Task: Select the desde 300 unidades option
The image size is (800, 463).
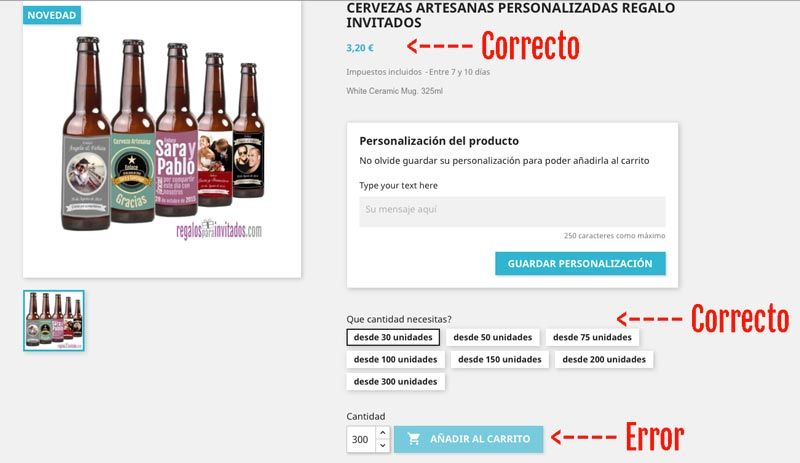Action: [x=395, y=381]
